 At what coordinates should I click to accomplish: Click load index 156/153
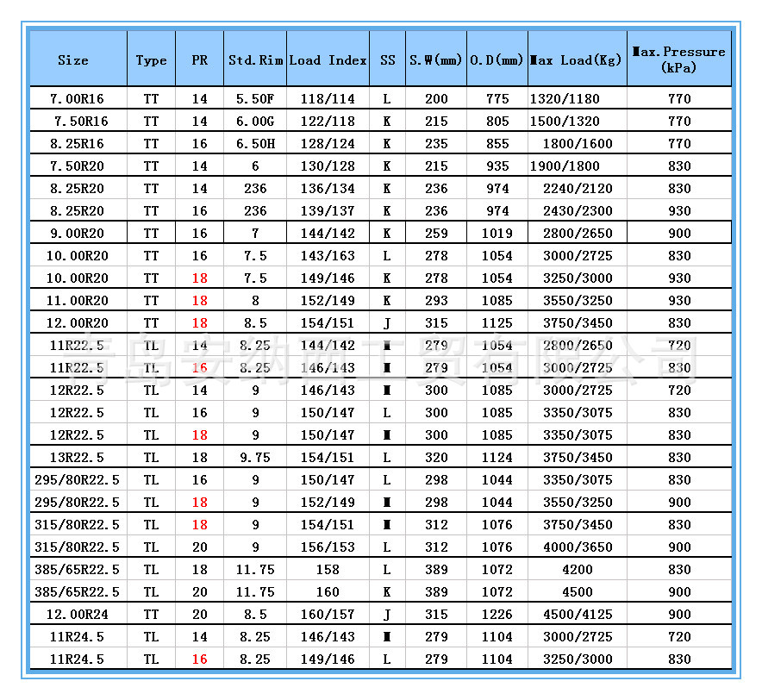point(328,547)
